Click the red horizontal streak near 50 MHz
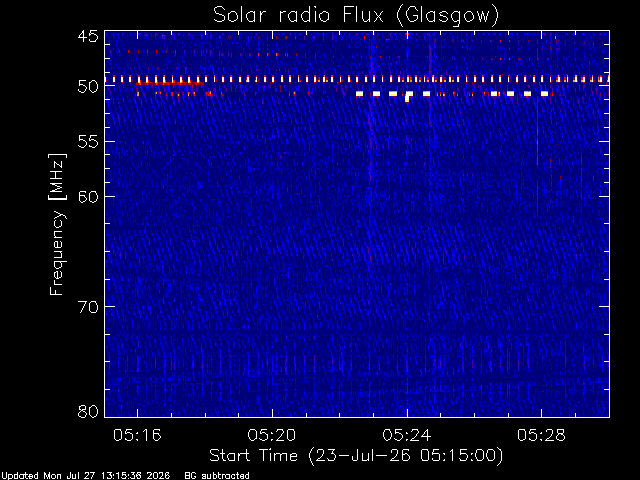640x480 pixels. (170, 84)
